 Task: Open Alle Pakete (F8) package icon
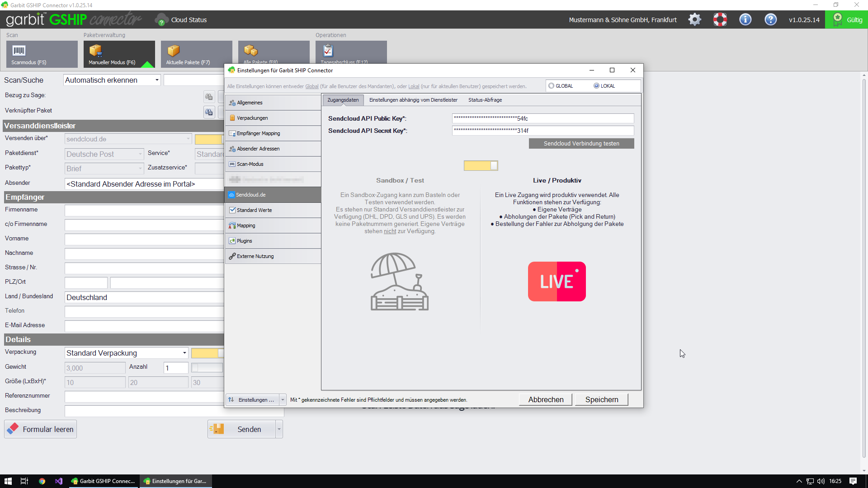pyautogui.click(x=251, y=50)
